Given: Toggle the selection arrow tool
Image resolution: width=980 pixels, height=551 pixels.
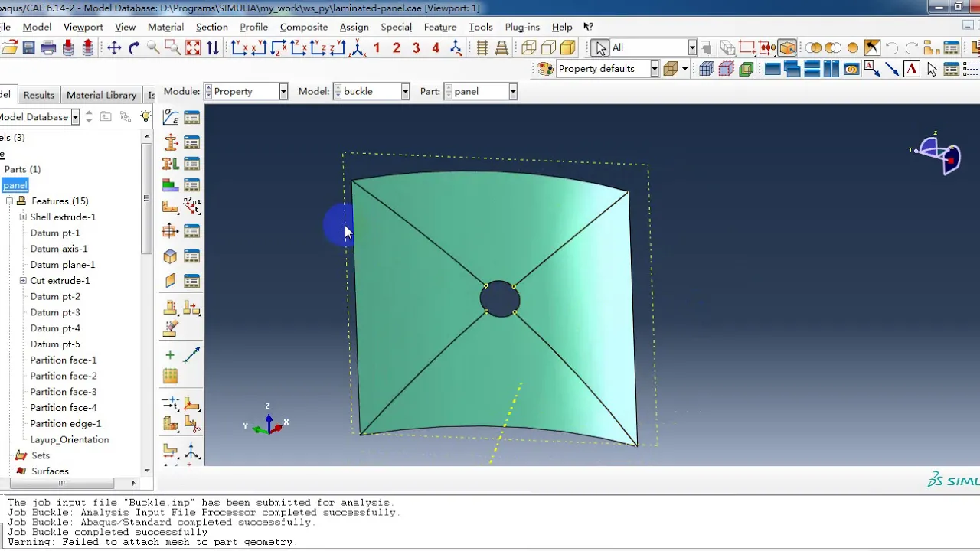Looking at the screenshot, I should 600,47.
